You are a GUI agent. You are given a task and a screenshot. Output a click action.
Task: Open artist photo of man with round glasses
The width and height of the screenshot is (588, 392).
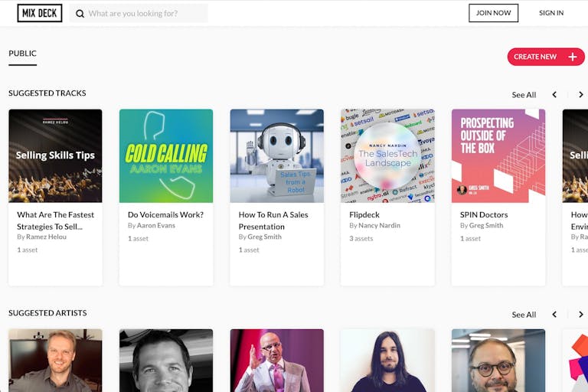pos(498,361)
